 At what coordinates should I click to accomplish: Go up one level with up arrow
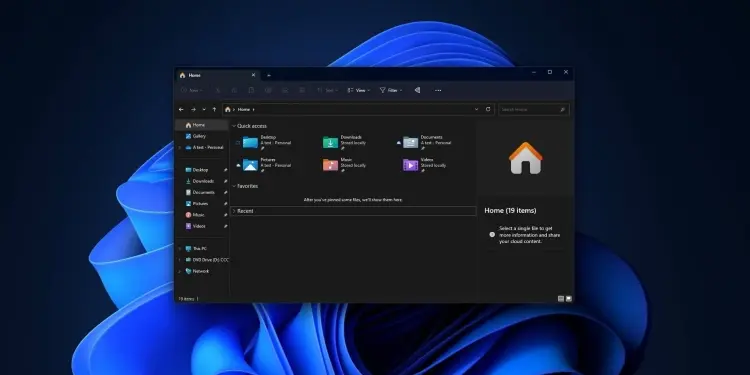[x=214, y=110]
